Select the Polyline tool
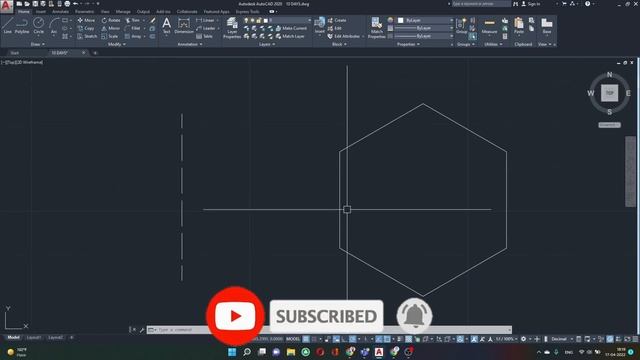 (x=22, y=25)
